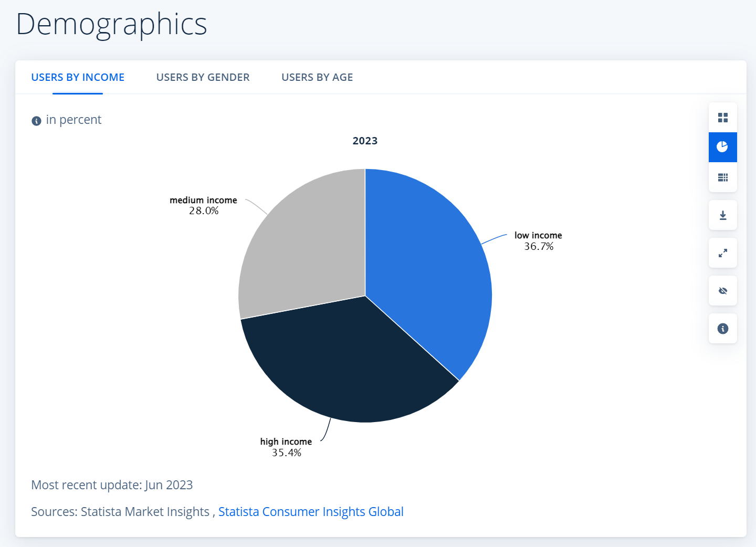Switch to grid overview chart layout
The width and height of the screenshot is (756, 547).
click(723, 118)
